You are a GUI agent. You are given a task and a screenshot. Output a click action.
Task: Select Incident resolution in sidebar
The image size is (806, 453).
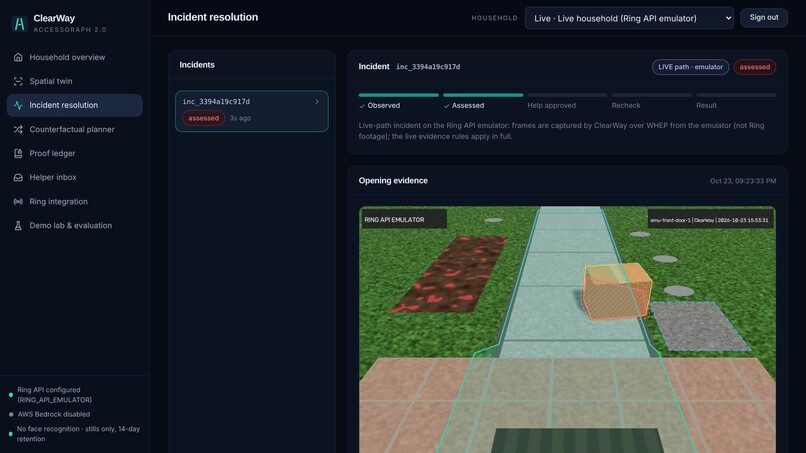pyautogui.click(x=75, y=105)
